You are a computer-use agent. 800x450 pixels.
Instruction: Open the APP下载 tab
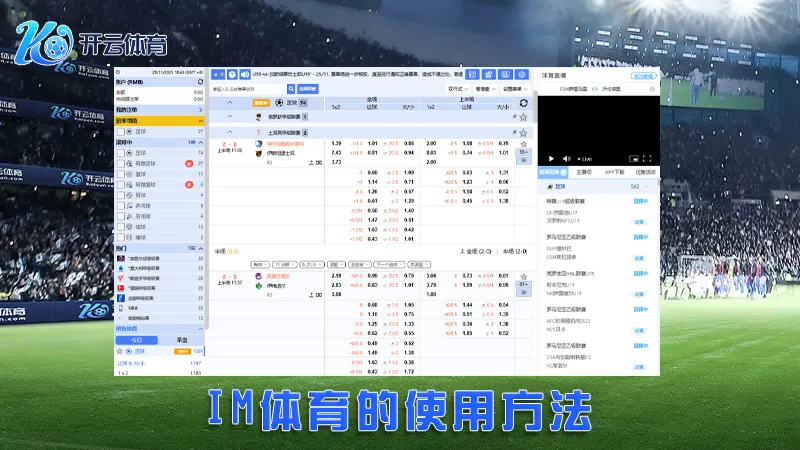(614, 172)
